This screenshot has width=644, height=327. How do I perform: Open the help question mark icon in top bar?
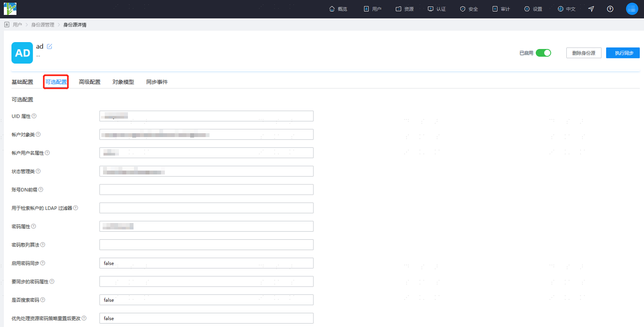610,9
